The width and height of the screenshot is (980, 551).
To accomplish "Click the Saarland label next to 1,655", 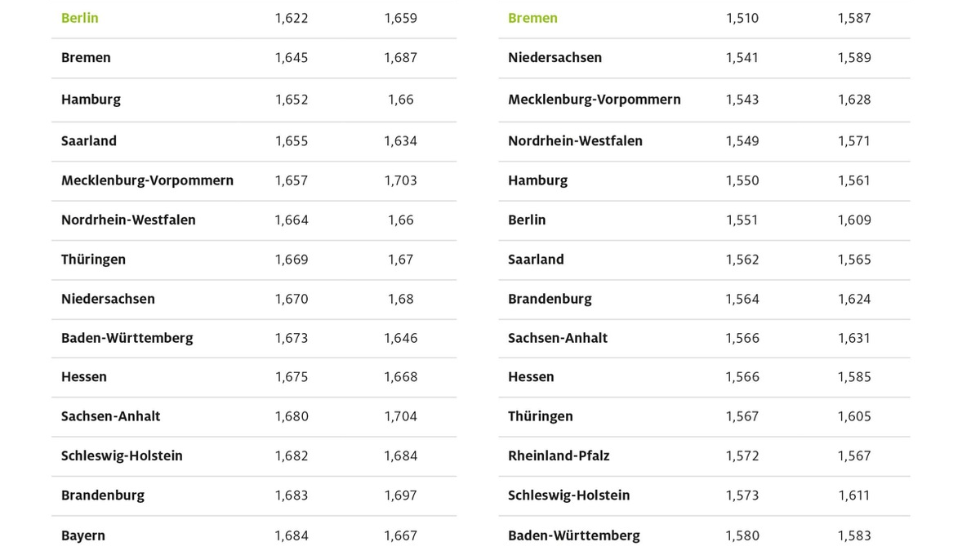I will coord(89,141).
